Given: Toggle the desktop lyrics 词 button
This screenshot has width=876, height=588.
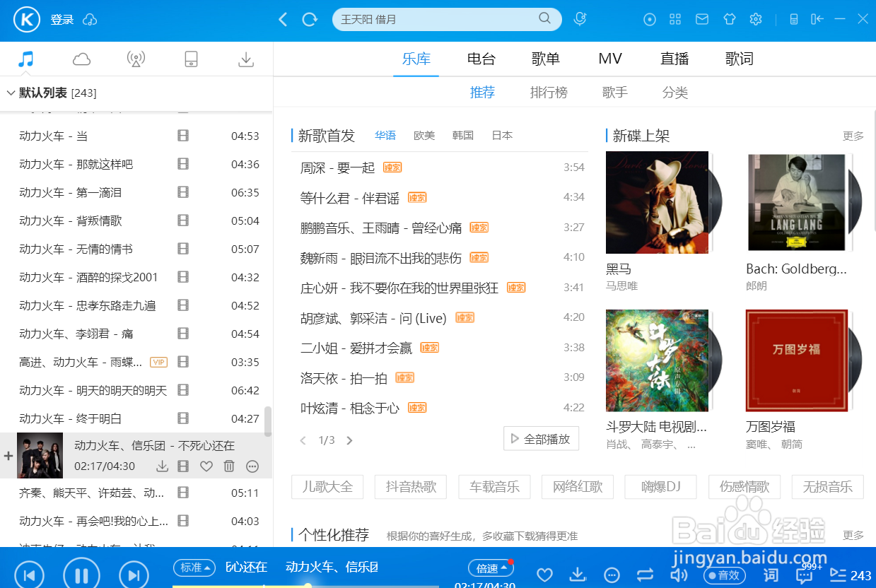Looking at the screenshot, I should 771,575.
